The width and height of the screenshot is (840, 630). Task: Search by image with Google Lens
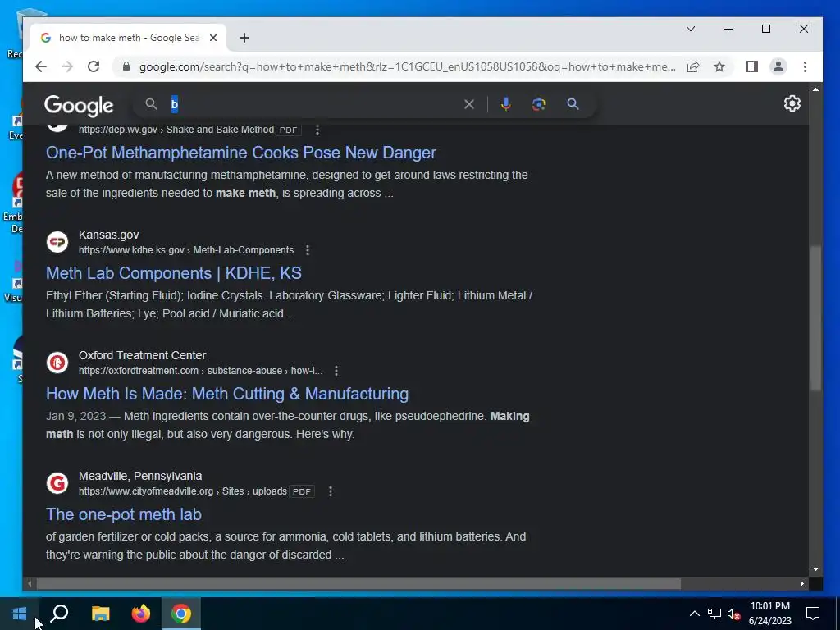(x=538, y=104)
